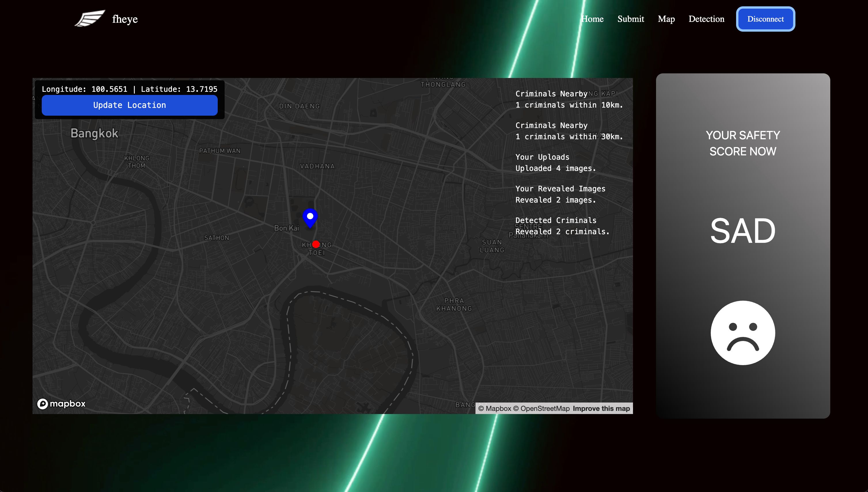
Task: Open the © Mapbox attribution link
Action: click(x=495, y=408)
